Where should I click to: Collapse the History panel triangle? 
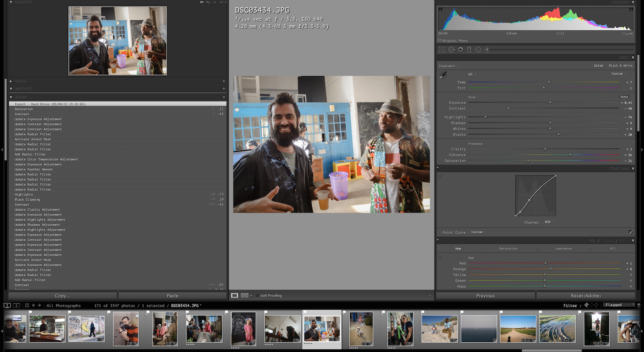(x=11, y=97)
